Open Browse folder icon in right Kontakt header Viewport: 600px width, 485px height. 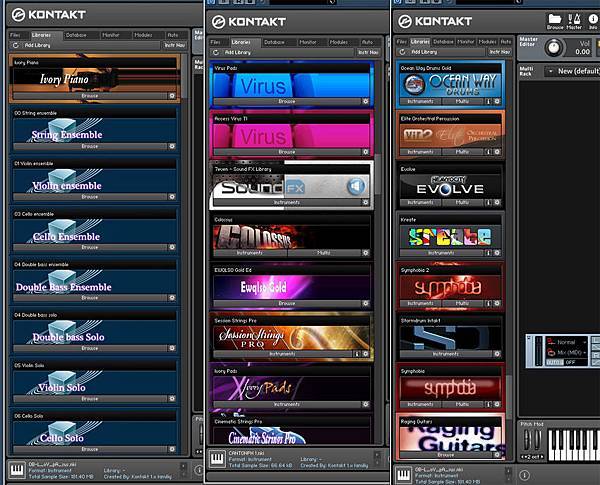(554, 21)
